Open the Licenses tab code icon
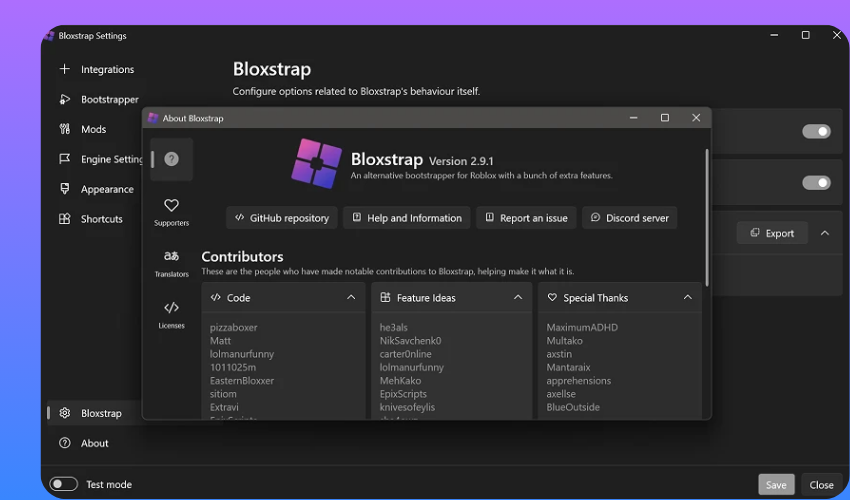This screenshot has height=500, width=850. coord(171,307)
